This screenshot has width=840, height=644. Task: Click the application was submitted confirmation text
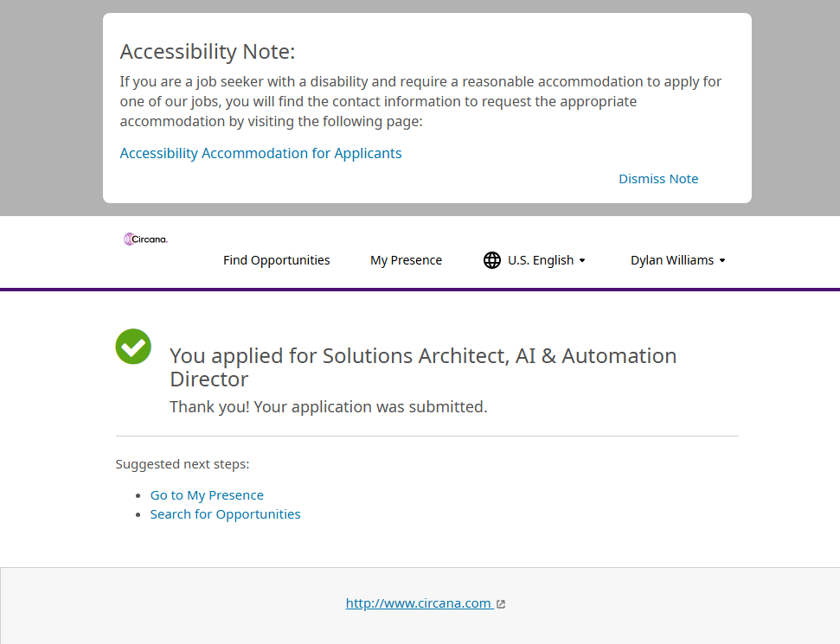[x=329, y=406]
